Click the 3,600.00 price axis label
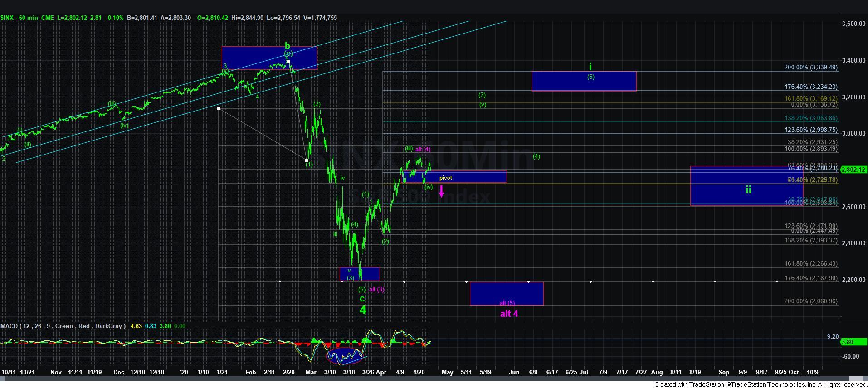 coord(853,24)
